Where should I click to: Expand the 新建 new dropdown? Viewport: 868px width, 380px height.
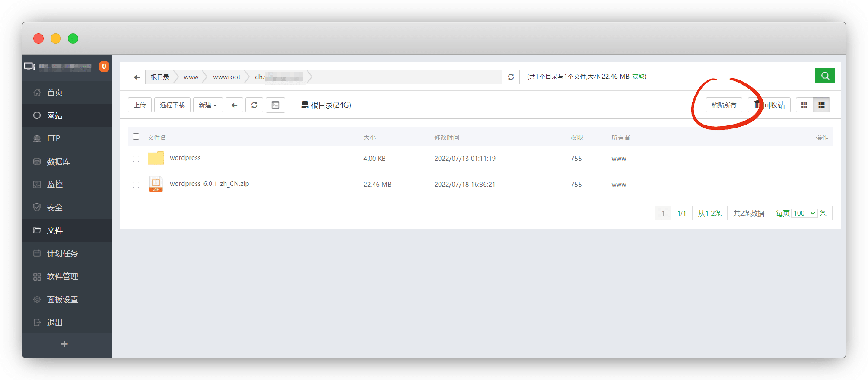(208, 105)
